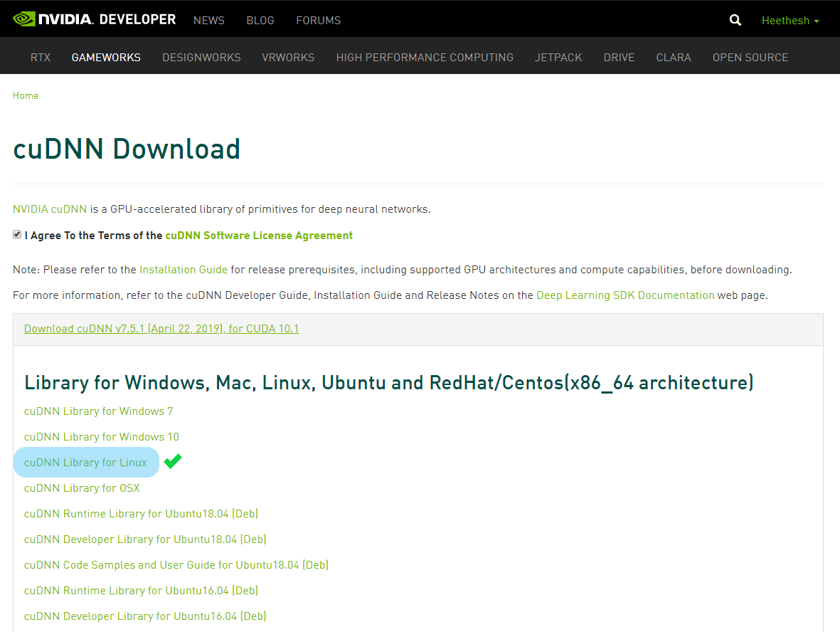
Task: Download cuDNN Runtime Library for Ubuntu18.04
Action: (x=141, y=514)
